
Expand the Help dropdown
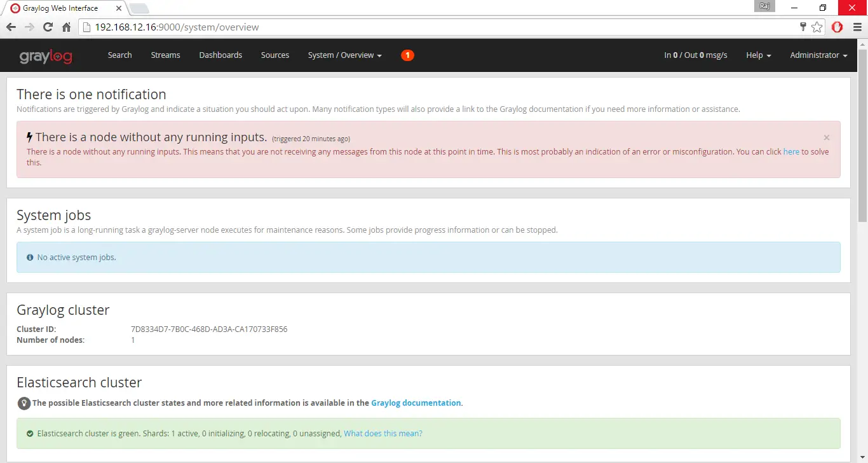tap(759, 55)
